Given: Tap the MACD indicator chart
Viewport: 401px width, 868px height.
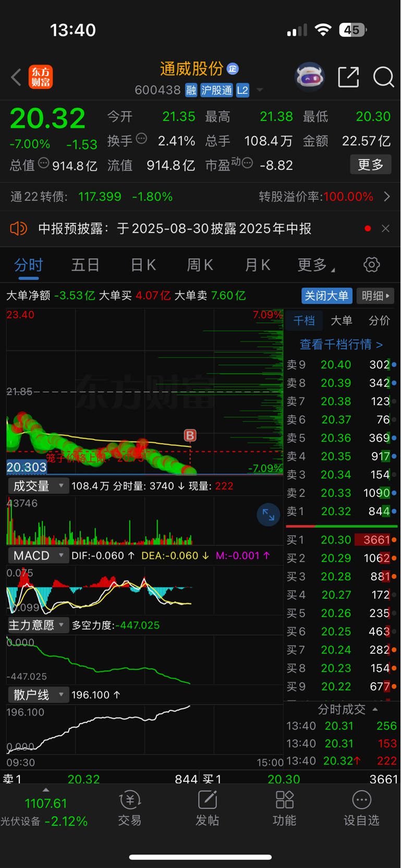Looking at the screenshot, I should (144, 590).
